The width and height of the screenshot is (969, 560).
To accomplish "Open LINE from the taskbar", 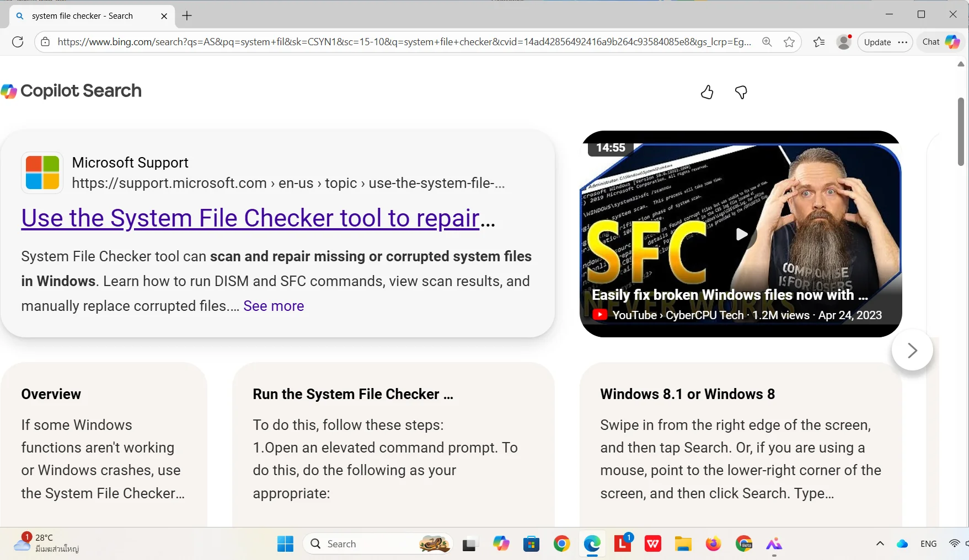I will pos(622,543).
